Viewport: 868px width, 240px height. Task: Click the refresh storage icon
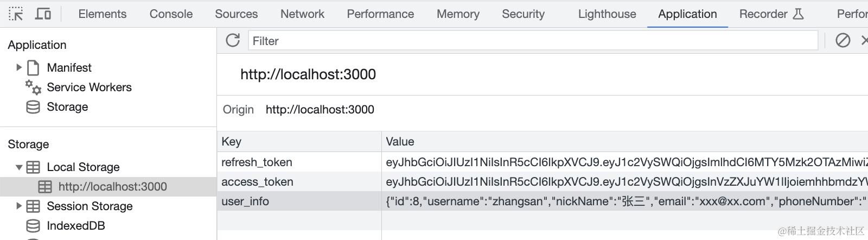point(233,40)
